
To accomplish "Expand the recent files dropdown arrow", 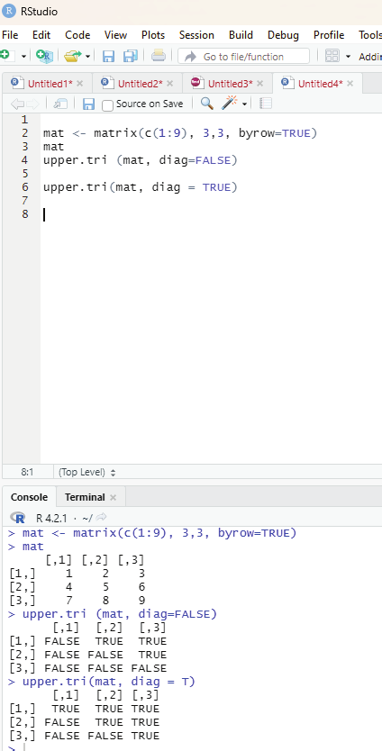I will click(x=88, y=57).
